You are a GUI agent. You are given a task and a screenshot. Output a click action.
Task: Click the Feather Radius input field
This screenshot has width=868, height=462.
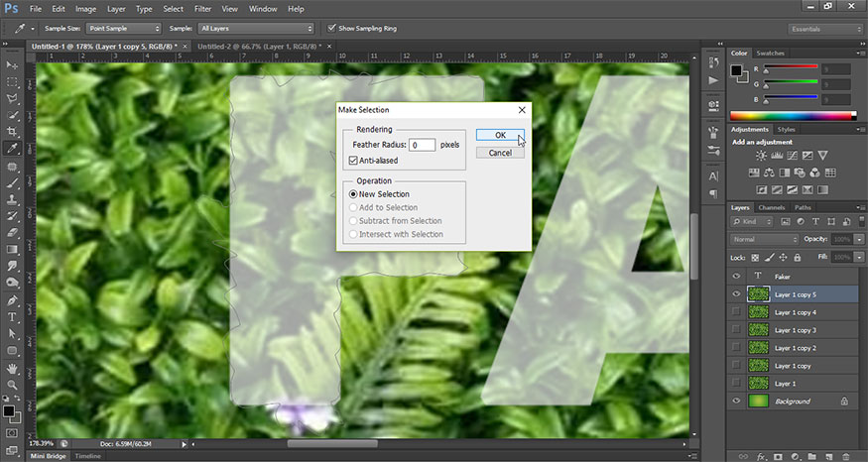423,145
